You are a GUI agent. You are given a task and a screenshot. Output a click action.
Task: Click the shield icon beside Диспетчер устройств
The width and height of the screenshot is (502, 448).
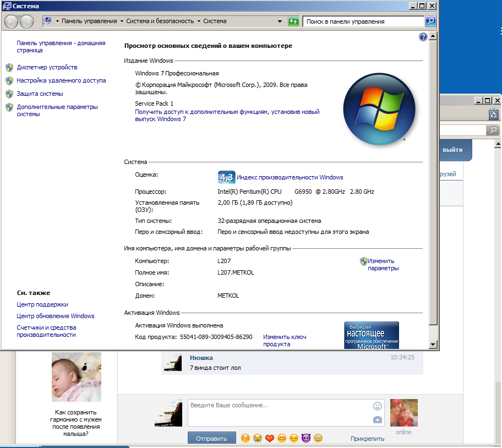coord(9,67)
